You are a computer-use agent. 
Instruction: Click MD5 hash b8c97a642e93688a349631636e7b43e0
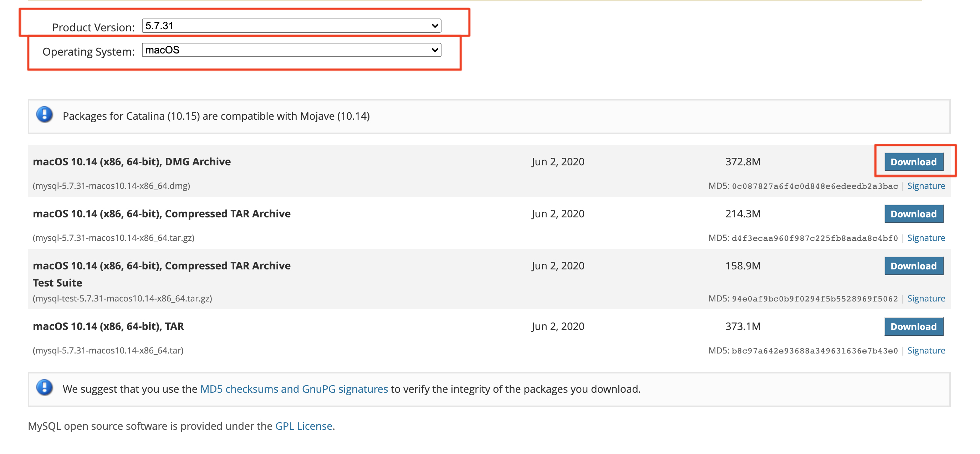(815, 351)
